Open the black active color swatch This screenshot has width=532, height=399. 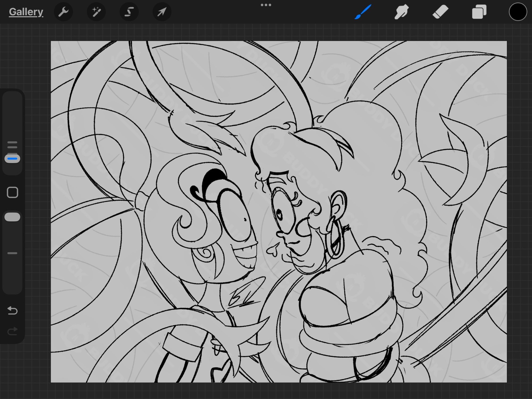pos(518,12)
